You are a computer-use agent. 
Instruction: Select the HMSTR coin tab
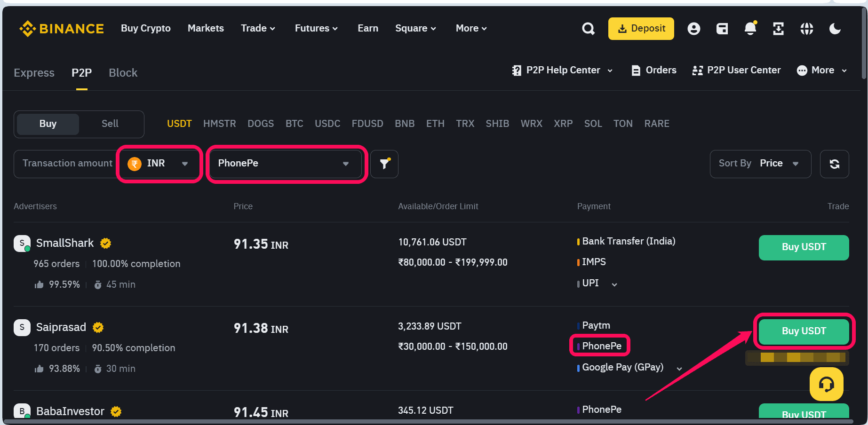point(220,124)
